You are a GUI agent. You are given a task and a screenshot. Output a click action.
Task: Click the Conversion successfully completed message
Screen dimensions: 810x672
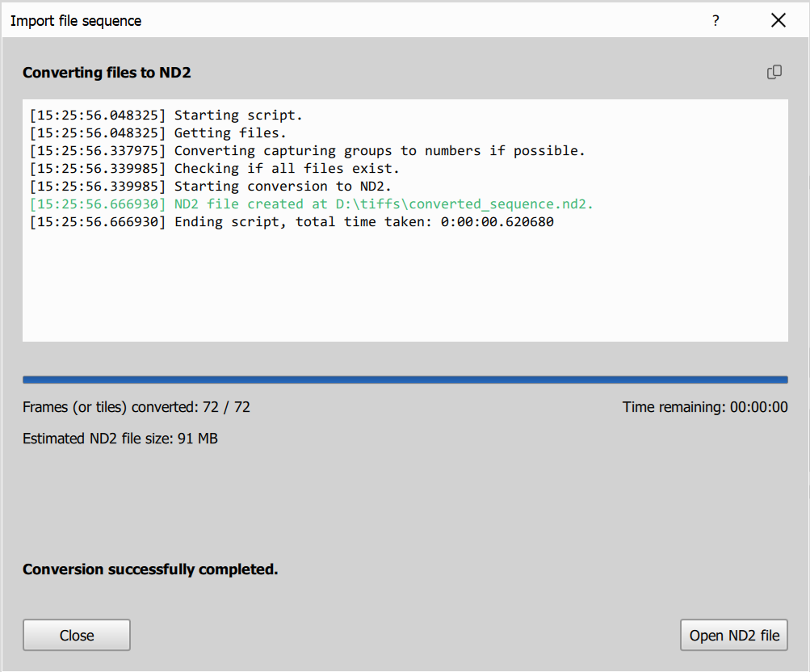pos(149,569)
